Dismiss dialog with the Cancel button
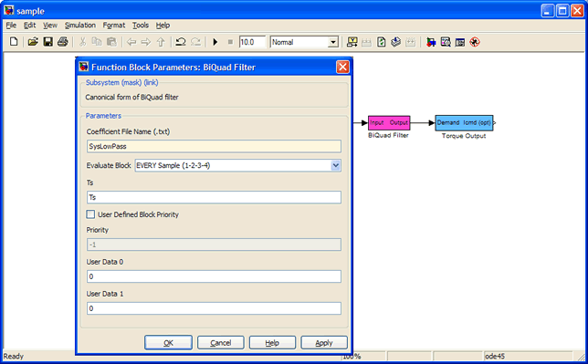 (x=221, y=343)
